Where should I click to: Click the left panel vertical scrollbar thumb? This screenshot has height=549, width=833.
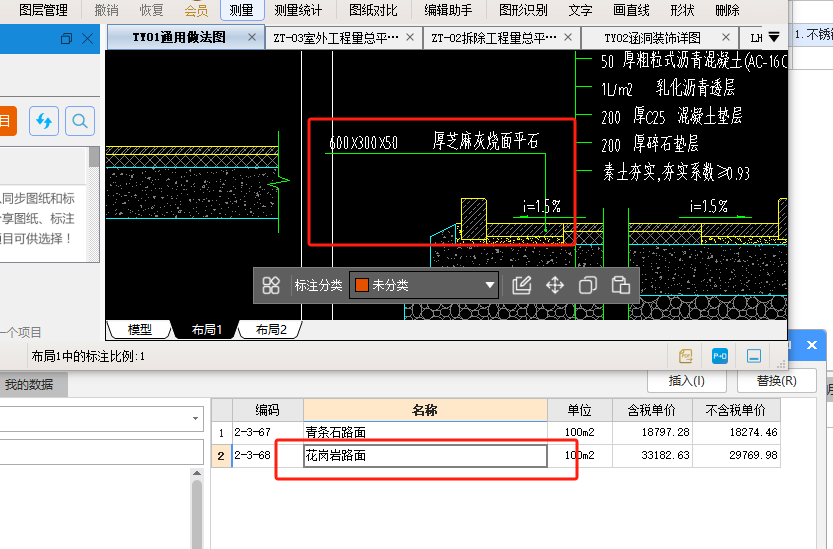[94, 157]
